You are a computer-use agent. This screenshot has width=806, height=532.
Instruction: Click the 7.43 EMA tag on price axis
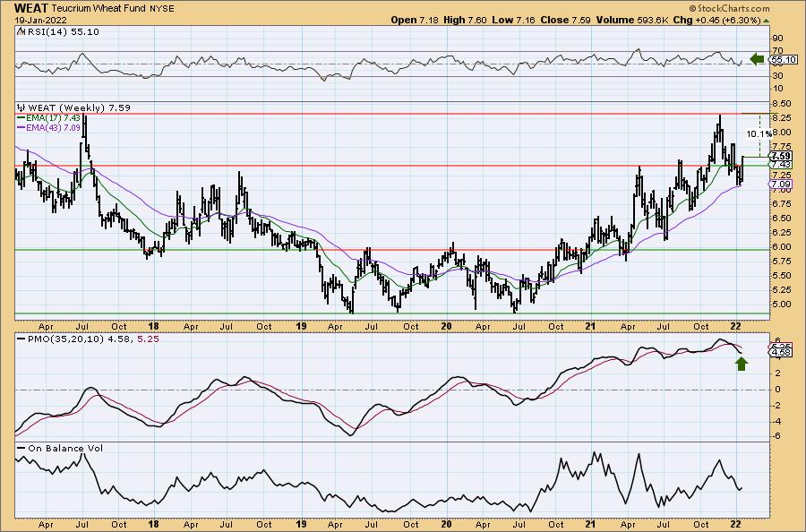point(781,165)
